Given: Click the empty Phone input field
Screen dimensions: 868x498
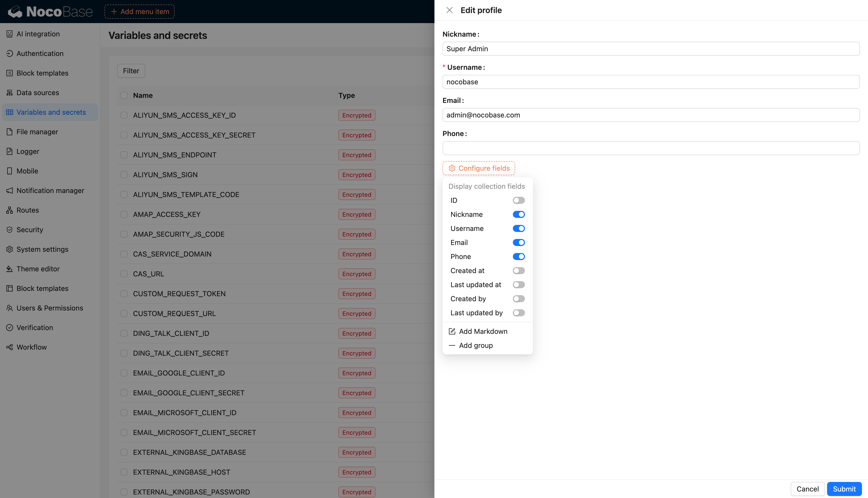Looking at the screenshot, I should coord(651,148).
